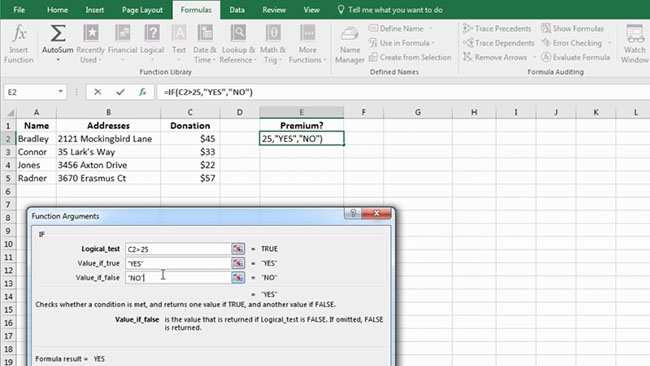Viewport: 650px width, 366px height.
Task: Switch to the Data tab
Action: pos(237,10)
